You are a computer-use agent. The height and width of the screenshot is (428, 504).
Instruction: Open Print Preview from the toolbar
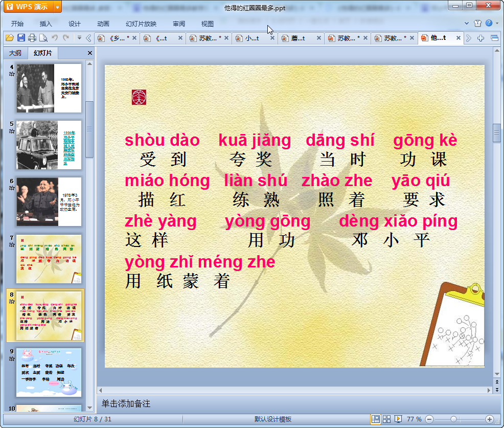[x=43, y=38]
